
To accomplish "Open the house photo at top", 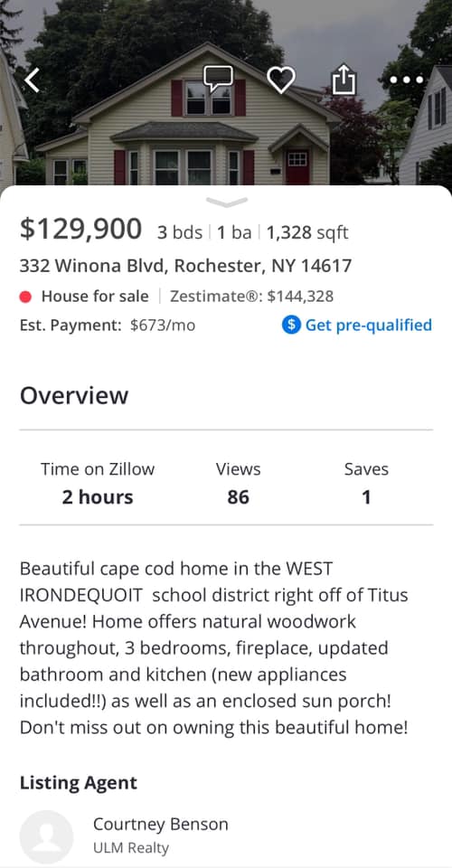I will coord(226,93).
